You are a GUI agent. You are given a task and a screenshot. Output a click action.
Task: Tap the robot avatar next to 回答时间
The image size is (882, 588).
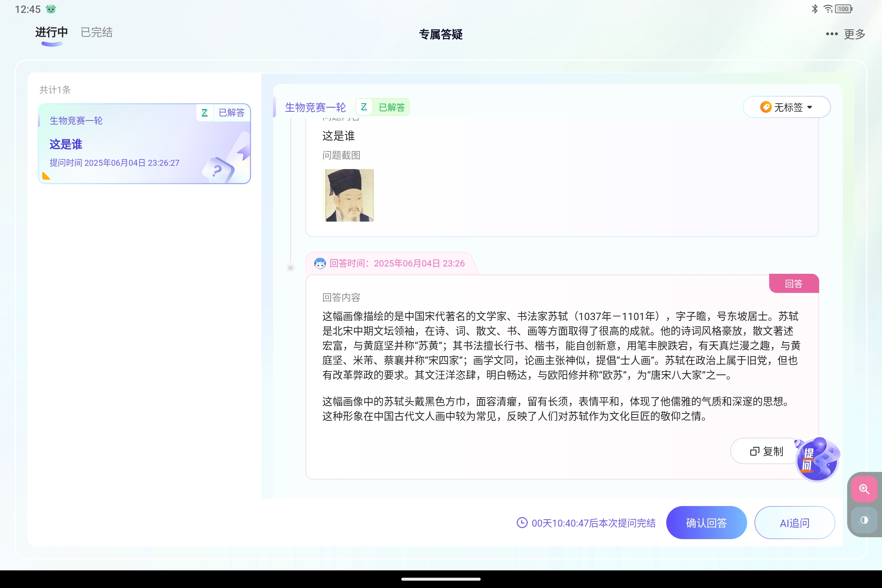coord(319,263)
